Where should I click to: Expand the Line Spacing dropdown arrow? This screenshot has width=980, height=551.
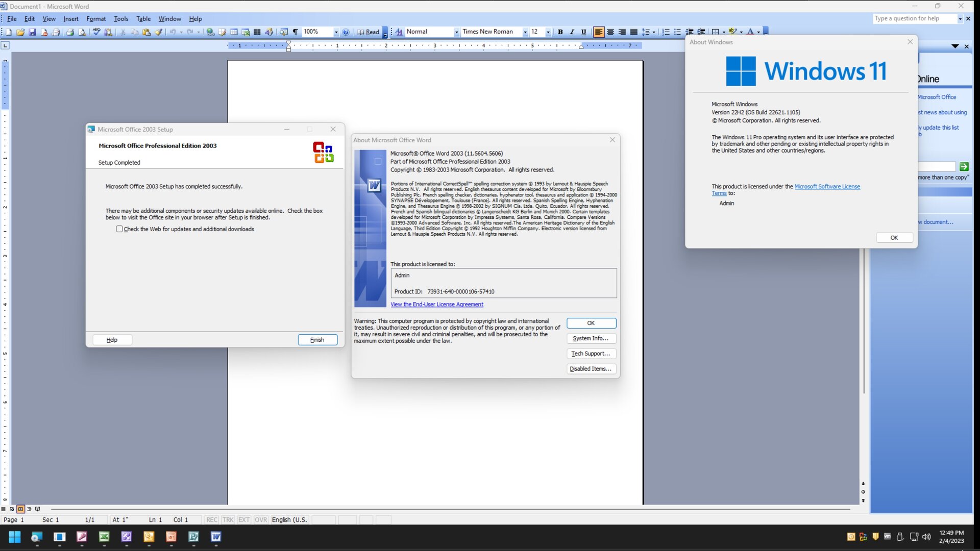point(654,32)
